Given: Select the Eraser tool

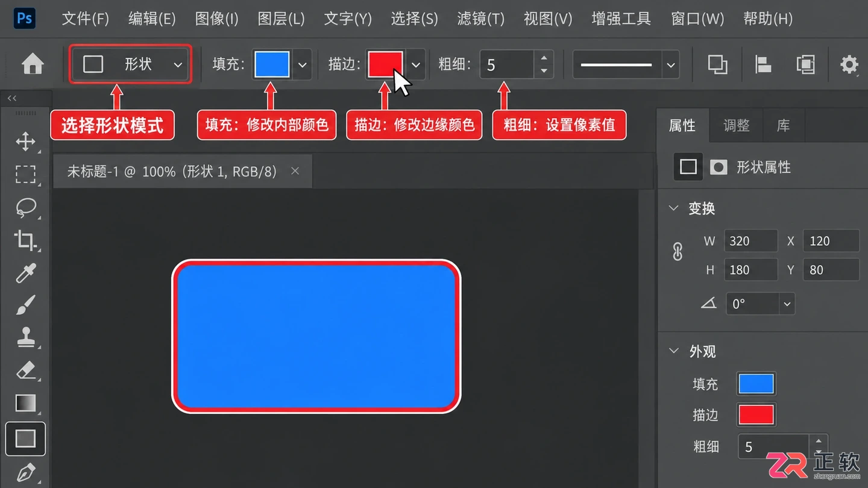Looking at the screenshot, I should 25,370.
